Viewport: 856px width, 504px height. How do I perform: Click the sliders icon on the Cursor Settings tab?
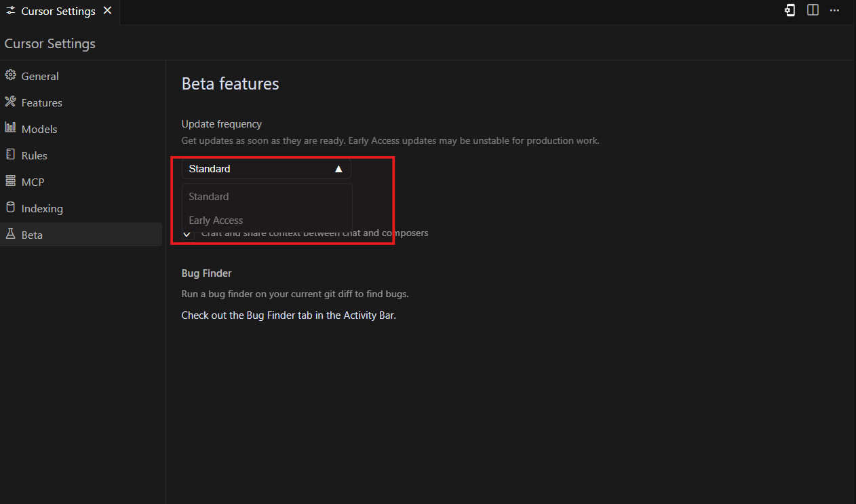(11, 12)
